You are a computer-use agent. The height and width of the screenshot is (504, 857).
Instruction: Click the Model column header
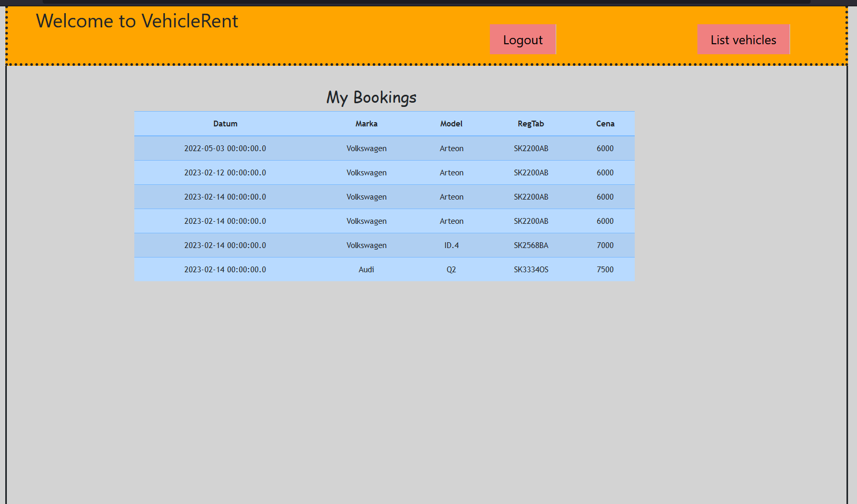coord(451,124)
